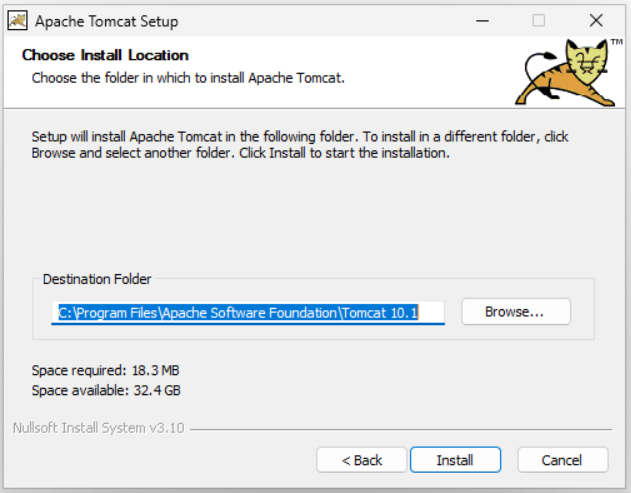Image resolution: width=631 pixels, height=493 pixels.
Task: Click the greyed-out maximize button
Action: 539,20
